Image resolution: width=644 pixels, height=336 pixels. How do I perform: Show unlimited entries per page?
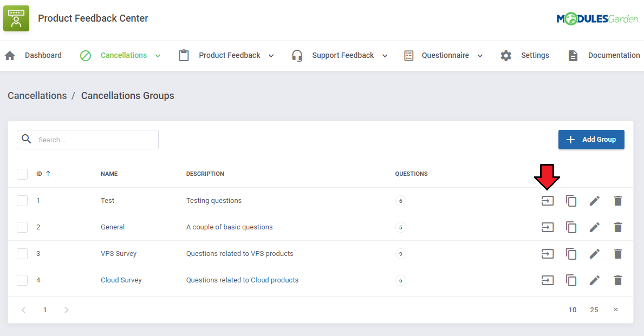(x=616, y=309)
